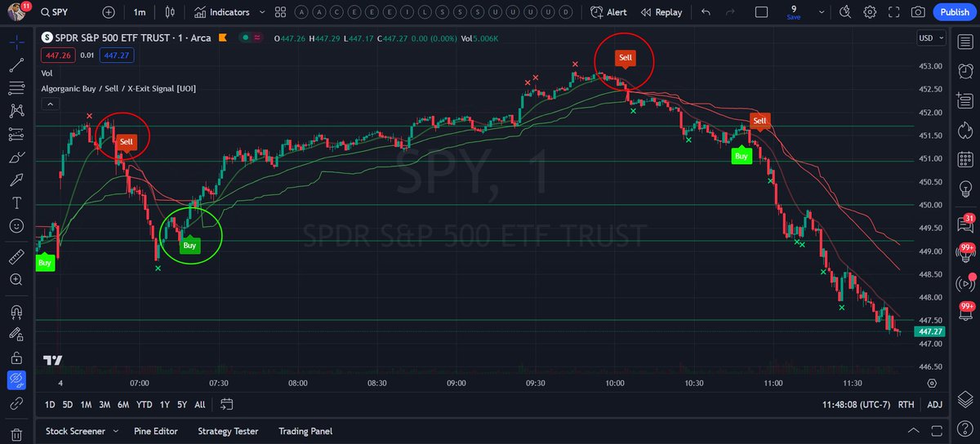Open the Fibonacci and Gann tools
The width and height of the screenshot is (980, 444).
pyautogui.click(x=16, y=87)
